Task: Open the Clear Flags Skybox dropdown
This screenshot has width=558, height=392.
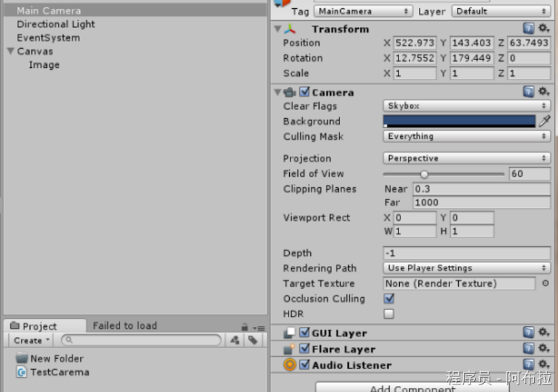Action: (x=466, y=106)
